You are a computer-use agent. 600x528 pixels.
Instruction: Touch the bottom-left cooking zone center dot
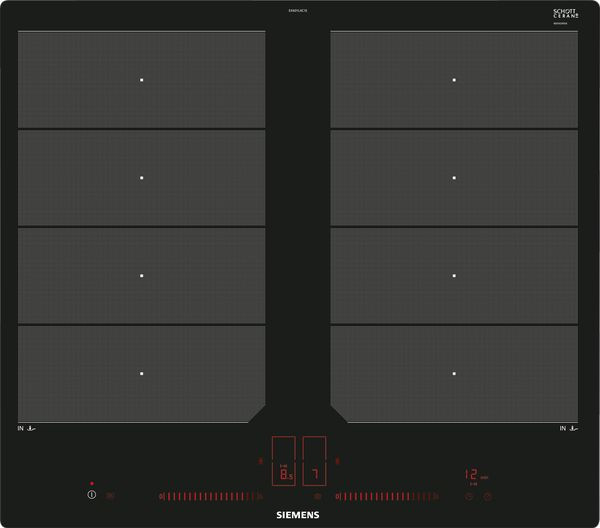pos(142,373)
